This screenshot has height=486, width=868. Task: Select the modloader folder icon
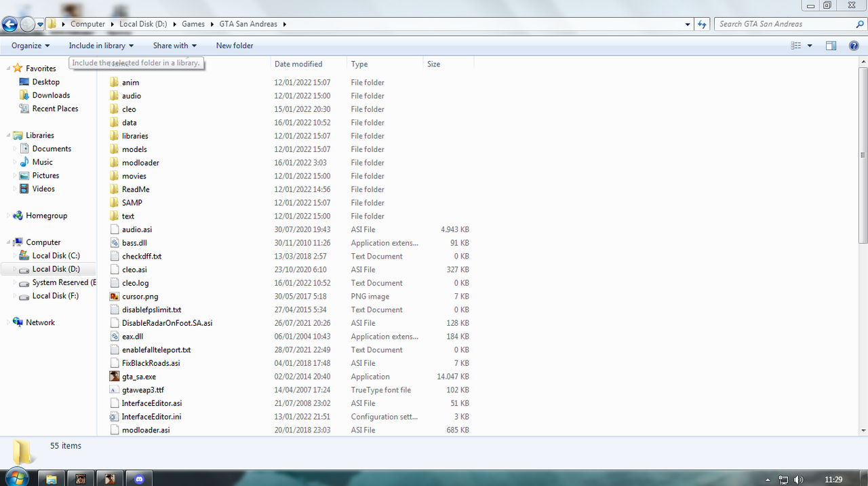coord(115,162)
